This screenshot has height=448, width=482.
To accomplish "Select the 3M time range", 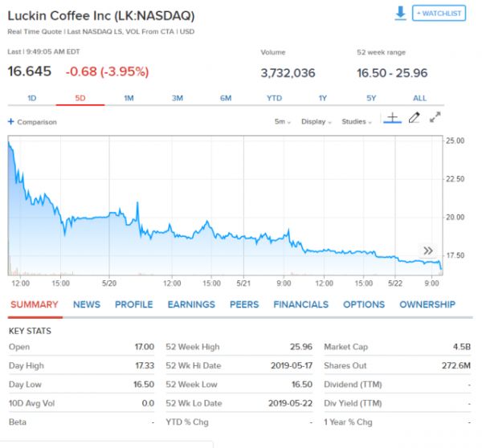I will pos(177,98).
